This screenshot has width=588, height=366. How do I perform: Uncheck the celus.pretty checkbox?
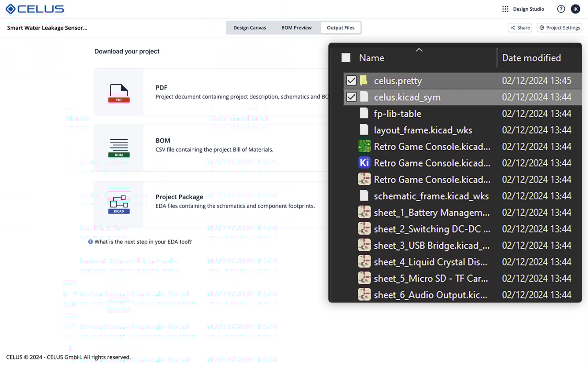click(x=351, y=81)
